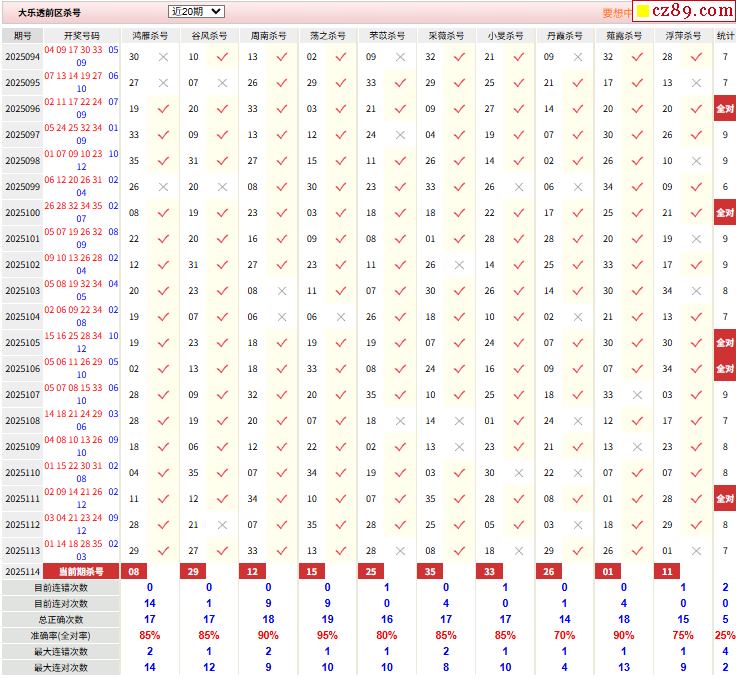The width and height of the screenshot is (736, 678).
Task: Click the 统计 column header
Action: (x=725, y=35)
